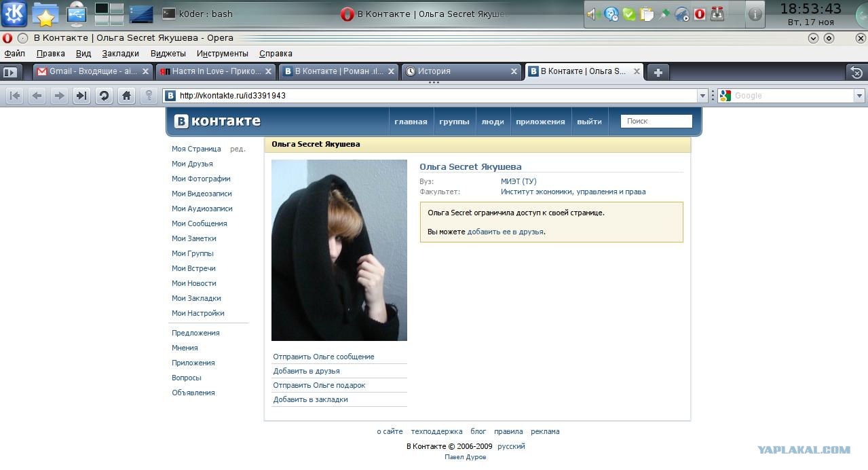The height and width of the screenshot is (470, 868).
Task: Click the blue media-player tray icon
Action: [x=682, y=14]
